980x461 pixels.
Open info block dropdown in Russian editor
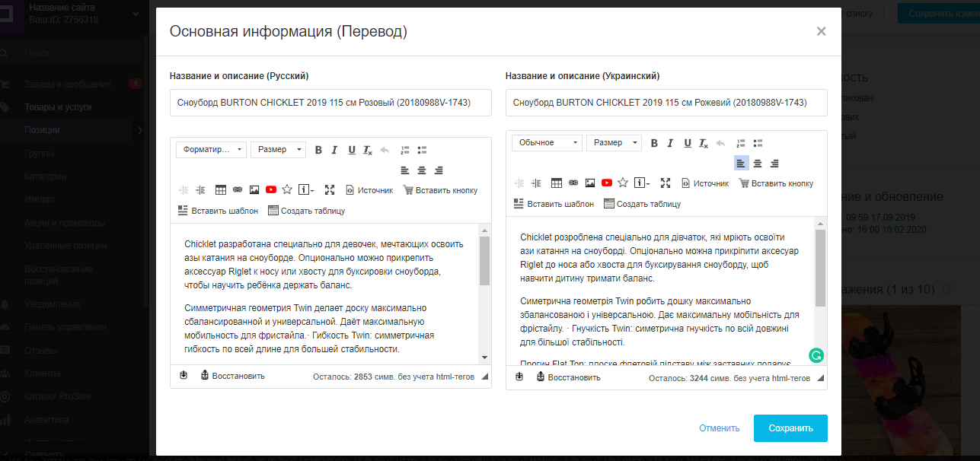pos(306,190)
